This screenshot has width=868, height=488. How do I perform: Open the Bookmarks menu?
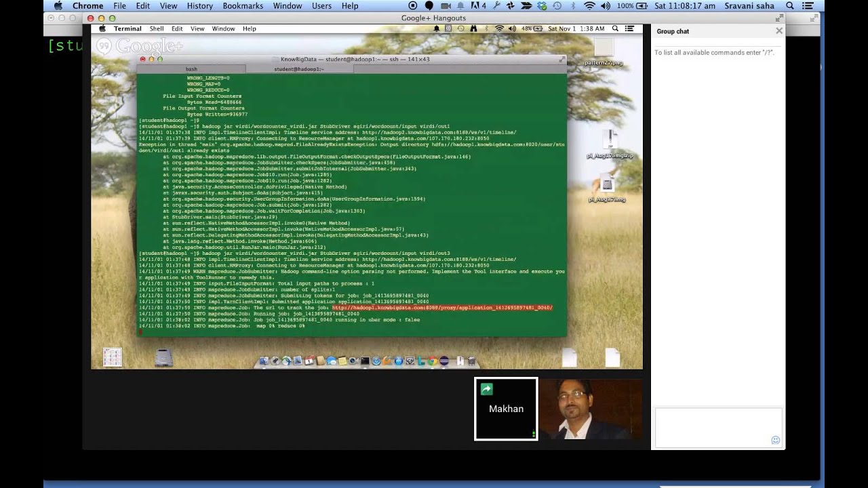click(x=243, y=5)
